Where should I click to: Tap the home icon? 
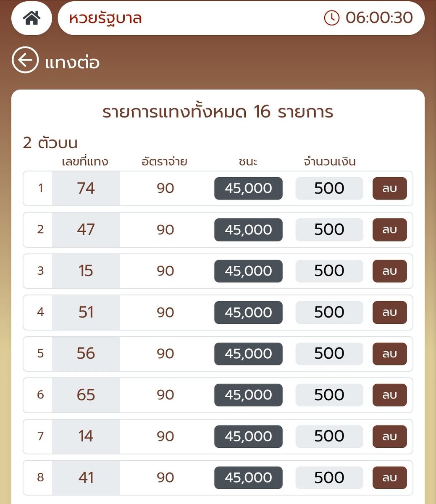32,18
